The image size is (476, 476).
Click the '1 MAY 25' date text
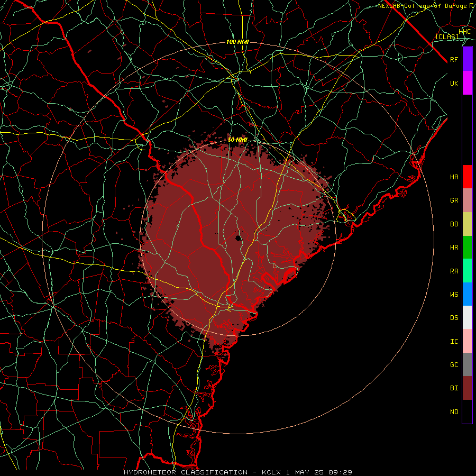(x=305, y=472)
